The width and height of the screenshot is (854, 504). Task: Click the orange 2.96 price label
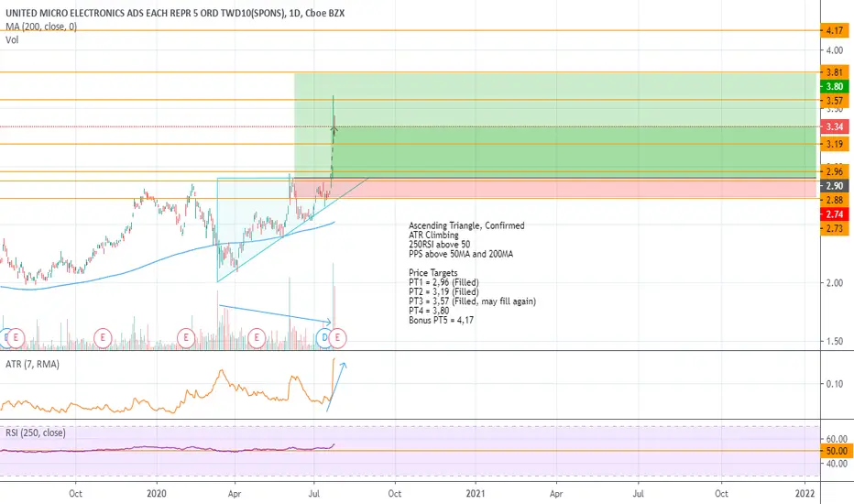click(835, 171)
